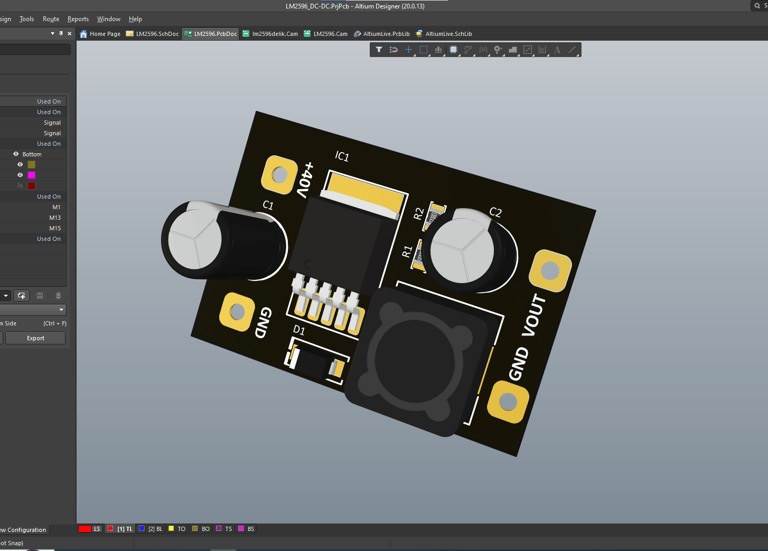Viewport: 768px width, 551px height.
Task: Click the search magnifier in title bar
Action: 757,6
